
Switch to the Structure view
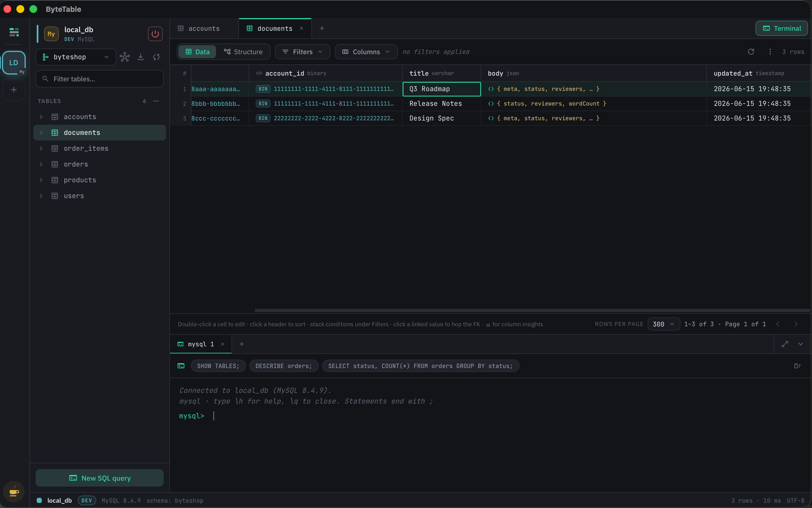point(243,52)
